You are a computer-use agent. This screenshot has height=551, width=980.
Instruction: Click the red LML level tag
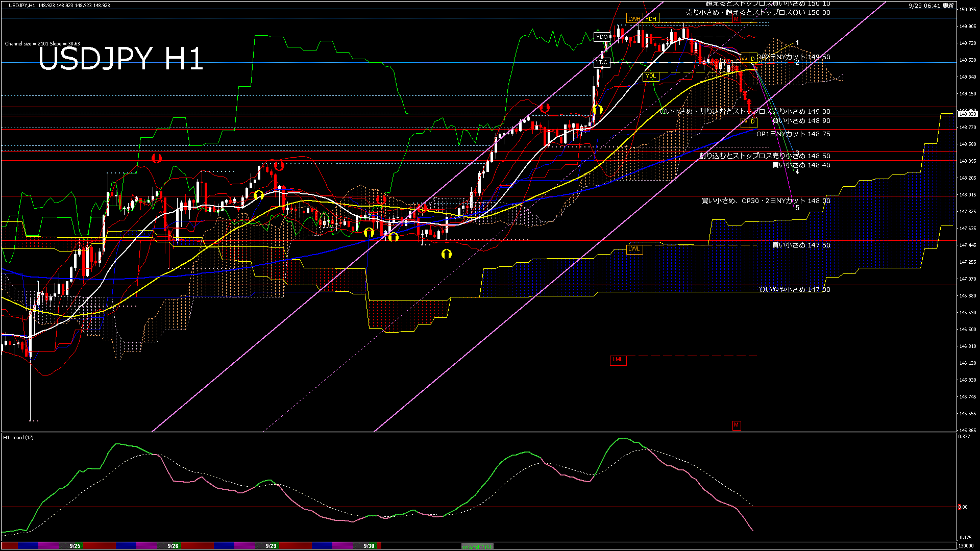[x=618, y=360]
